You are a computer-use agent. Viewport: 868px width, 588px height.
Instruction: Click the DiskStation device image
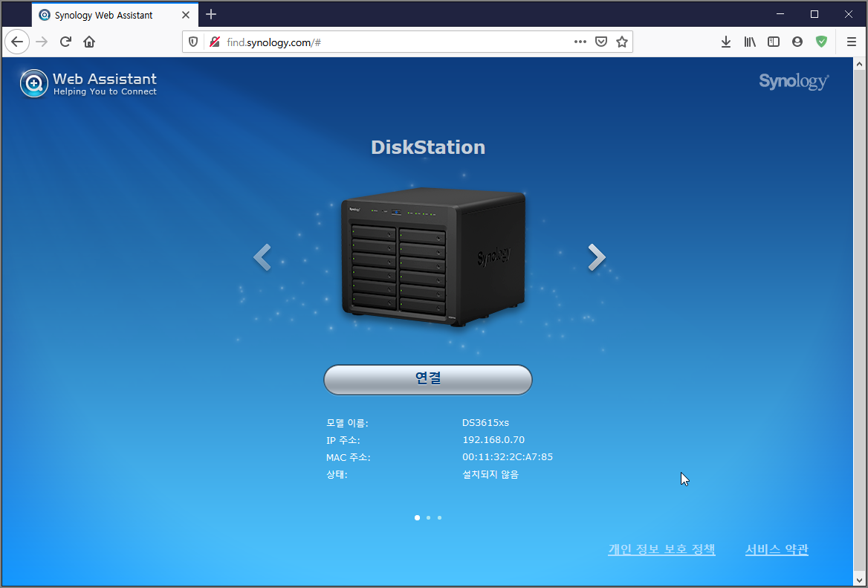tap(433, 257)
